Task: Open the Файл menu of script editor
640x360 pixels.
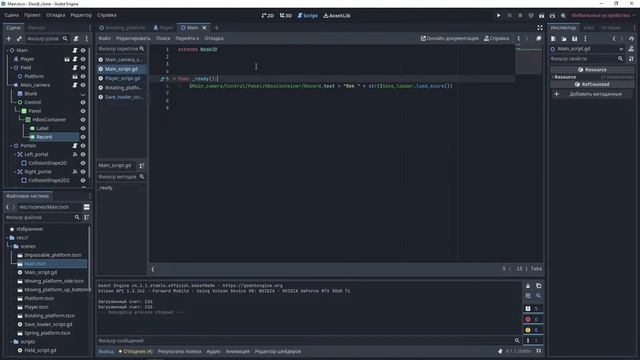Action: [x=105, y=38]
